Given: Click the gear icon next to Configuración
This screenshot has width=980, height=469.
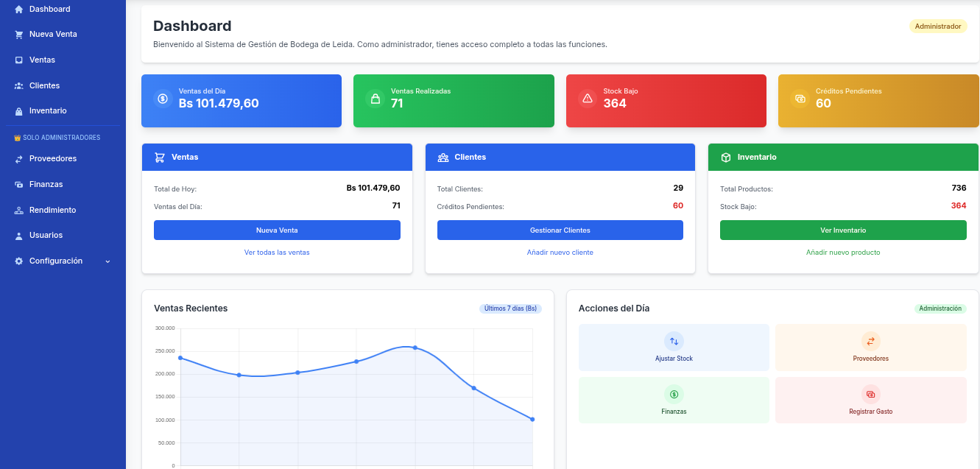Looking at the screenshot, I should 19,261.
